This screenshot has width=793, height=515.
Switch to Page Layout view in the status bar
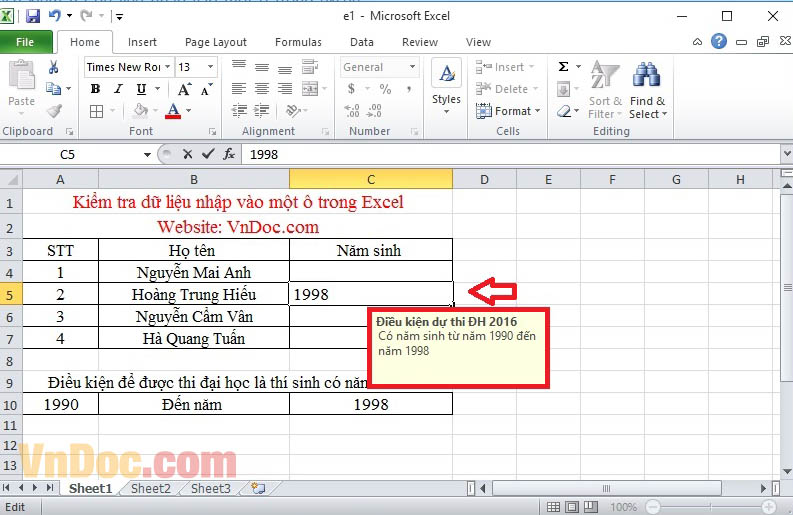coord(572,506)
